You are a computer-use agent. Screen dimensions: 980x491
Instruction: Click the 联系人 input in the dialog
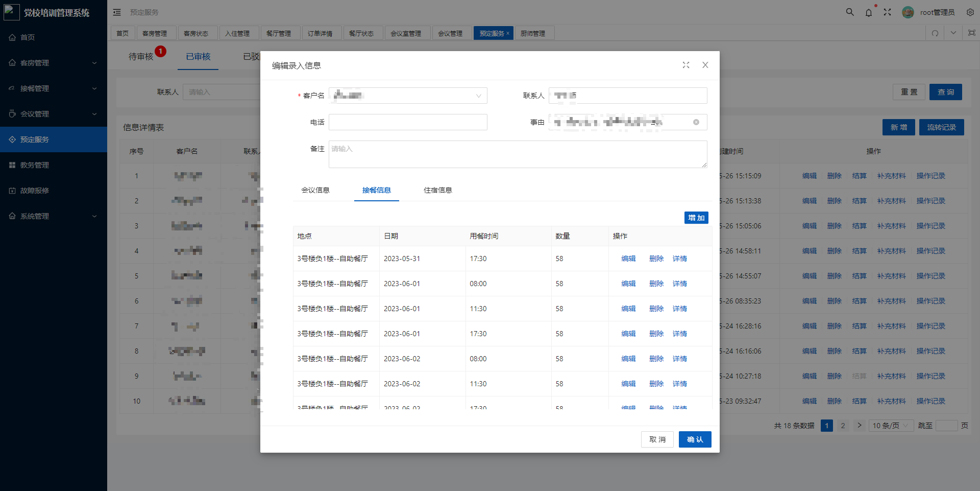pyautogui.click(x=628, y=96)
